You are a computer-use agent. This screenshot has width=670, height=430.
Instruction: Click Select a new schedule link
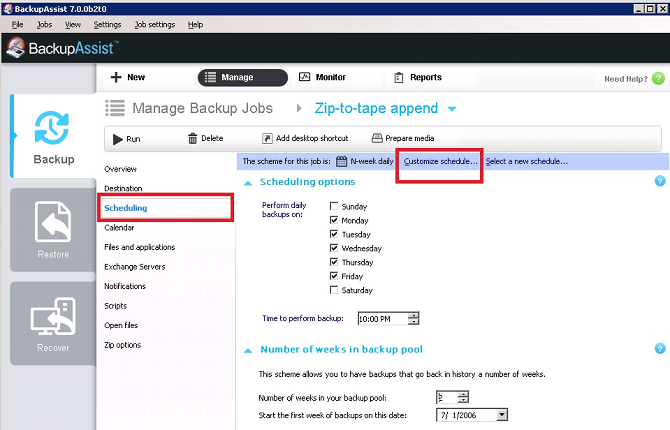pos(527,161)
